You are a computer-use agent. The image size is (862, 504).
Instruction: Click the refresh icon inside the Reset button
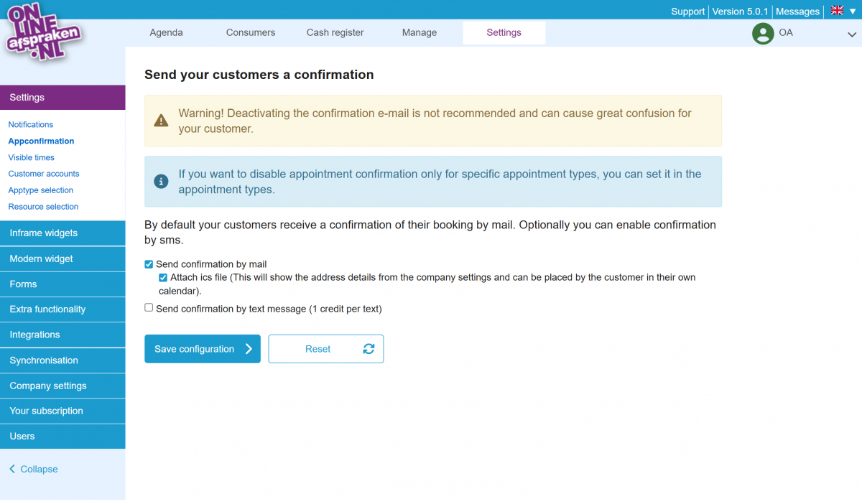tap(369, 348)
